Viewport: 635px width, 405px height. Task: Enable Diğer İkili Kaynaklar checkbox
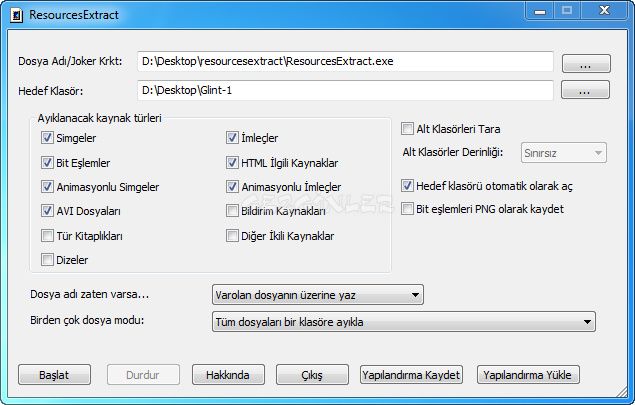(x=232, y=236)
